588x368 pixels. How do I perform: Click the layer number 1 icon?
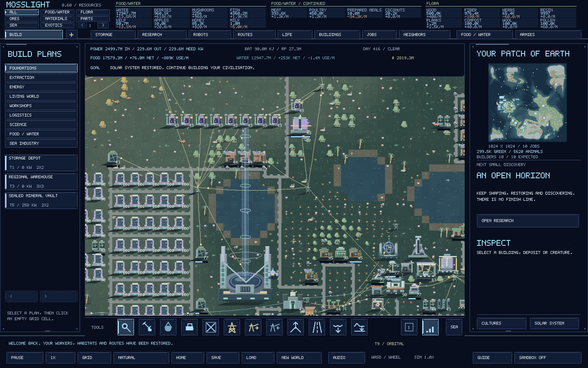coord(409,327)
